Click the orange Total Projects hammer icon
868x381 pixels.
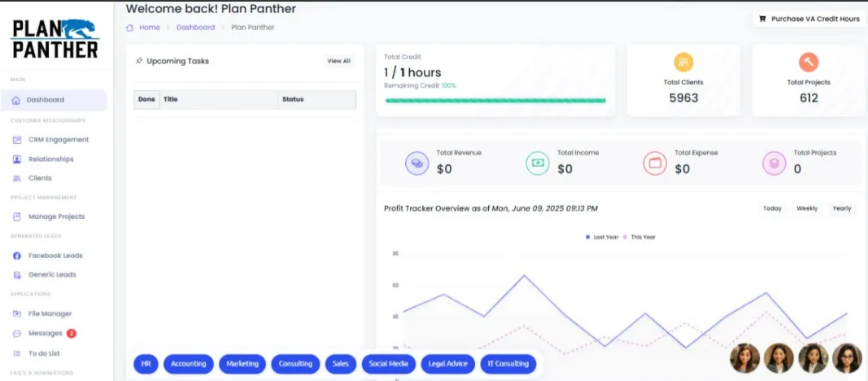point(809,62)
